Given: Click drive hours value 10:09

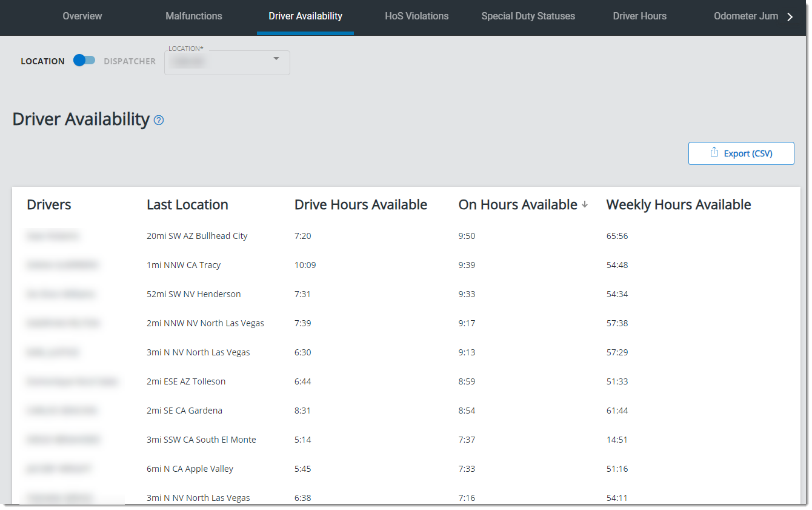Looking at the screenshot, I should tap(305, 265).
